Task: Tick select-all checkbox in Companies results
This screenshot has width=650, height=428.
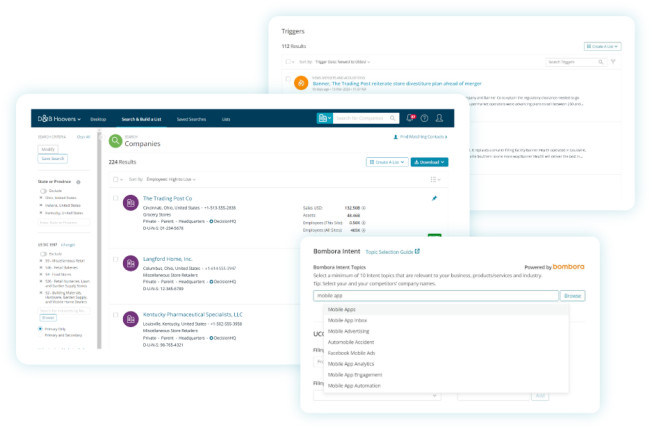Action: (116, 180)
